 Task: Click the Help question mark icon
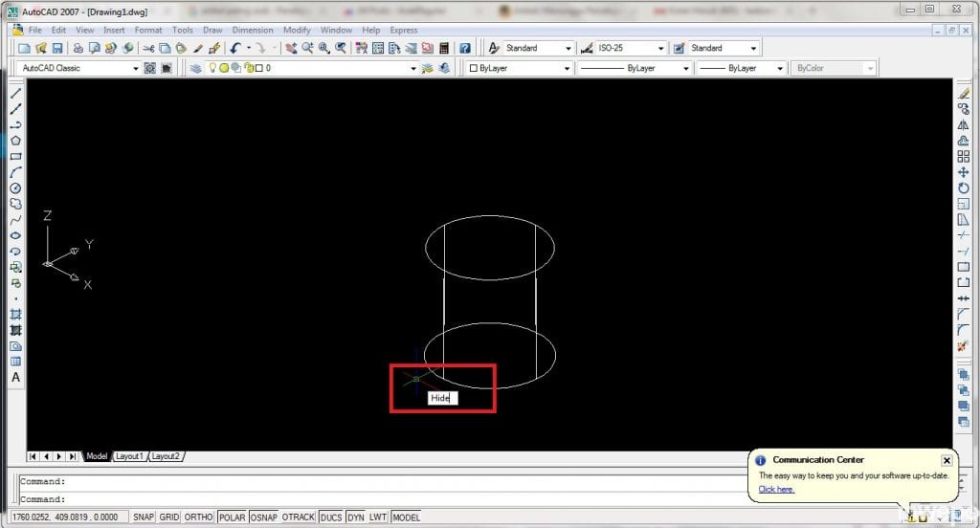[464, 48]
